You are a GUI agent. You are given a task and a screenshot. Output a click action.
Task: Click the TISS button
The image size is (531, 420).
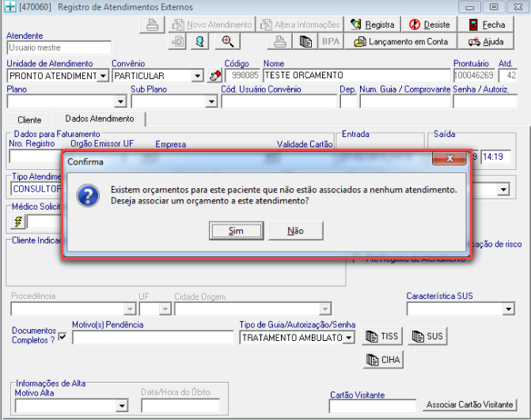pyautogui.click(x=382, y=336)
